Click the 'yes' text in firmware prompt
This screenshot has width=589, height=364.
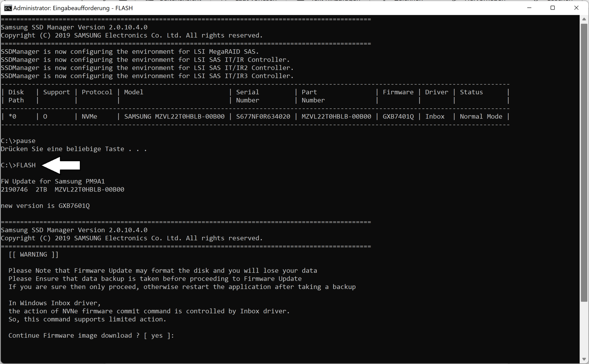(157, 336)
